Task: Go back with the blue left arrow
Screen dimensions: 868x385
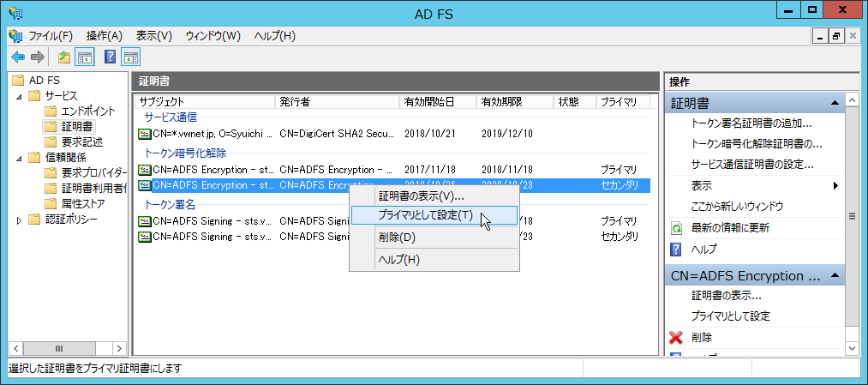Action: click(x=18, y=57)
